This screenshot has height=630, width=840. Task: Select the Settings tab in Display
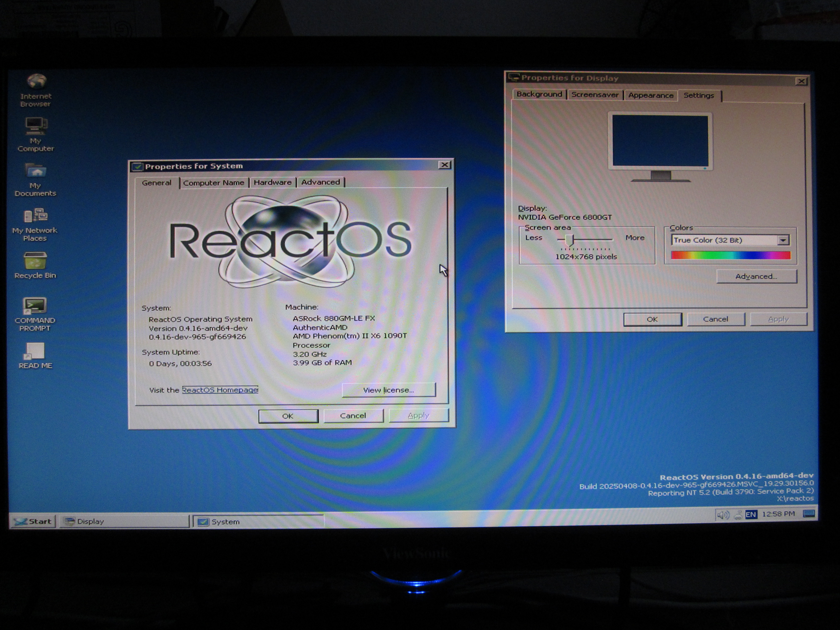[x=699, y=95]
